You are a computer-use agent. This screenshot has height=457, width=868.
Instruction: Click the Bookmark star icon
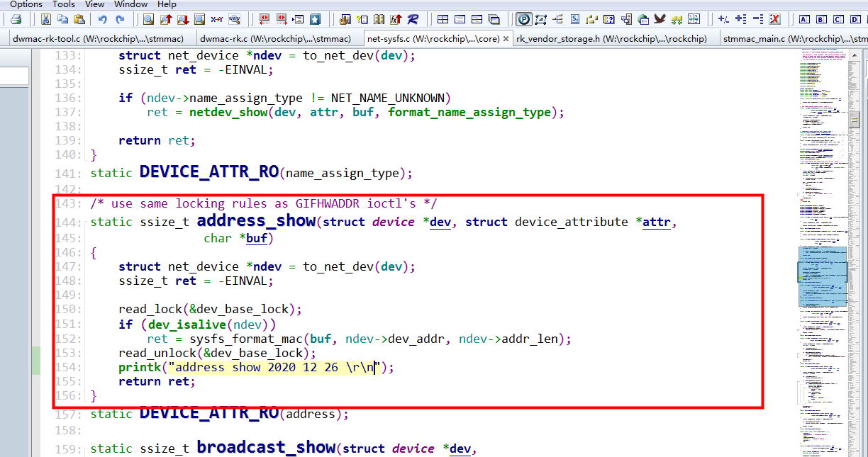315,19
